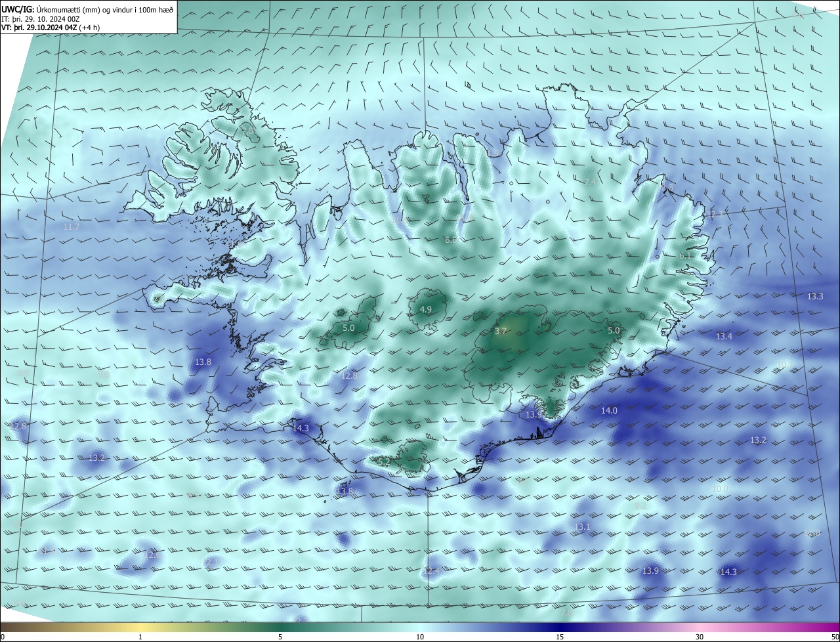Click the 12.3 value label
Screen dimensions: 840x642
[x=714, y=215]
